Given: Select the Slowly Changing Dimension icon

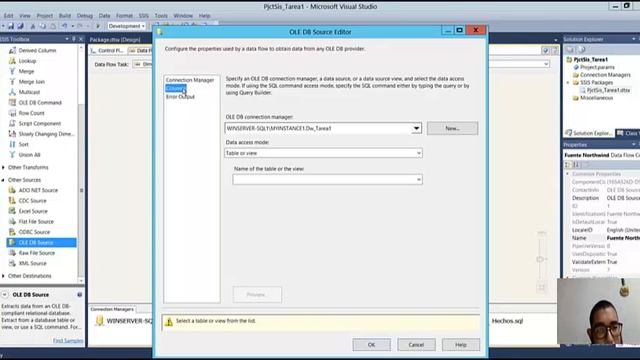Looking at the screenshot, I should [x=12, y=134].
